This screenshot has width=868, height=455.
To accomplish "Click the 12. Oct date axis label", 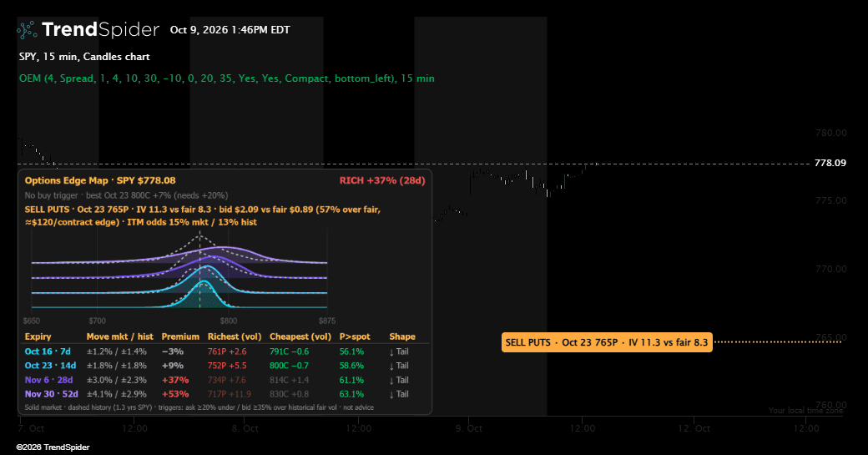I will [694, 428].
